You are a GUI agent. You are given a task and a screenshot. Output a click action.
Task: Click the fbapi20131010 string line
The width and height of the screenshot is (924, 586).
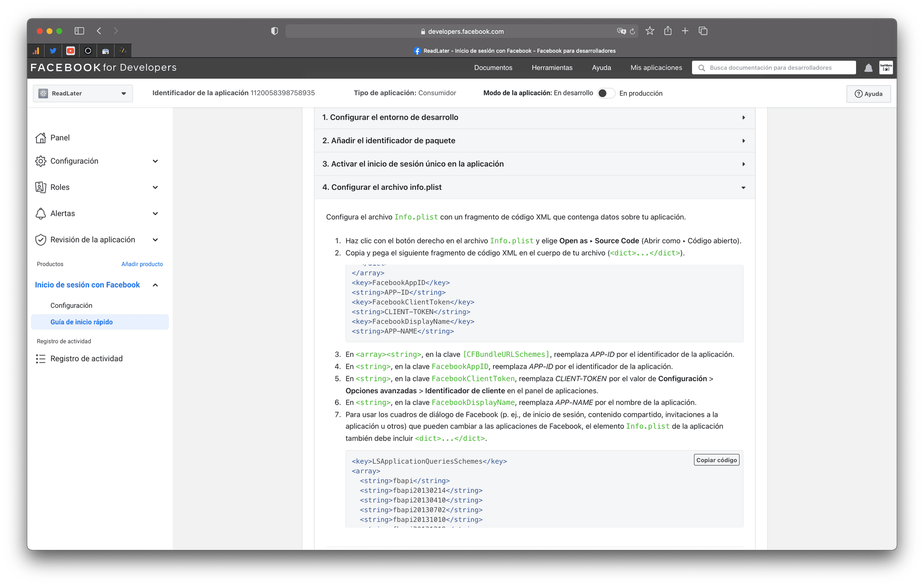click(421, 519)
